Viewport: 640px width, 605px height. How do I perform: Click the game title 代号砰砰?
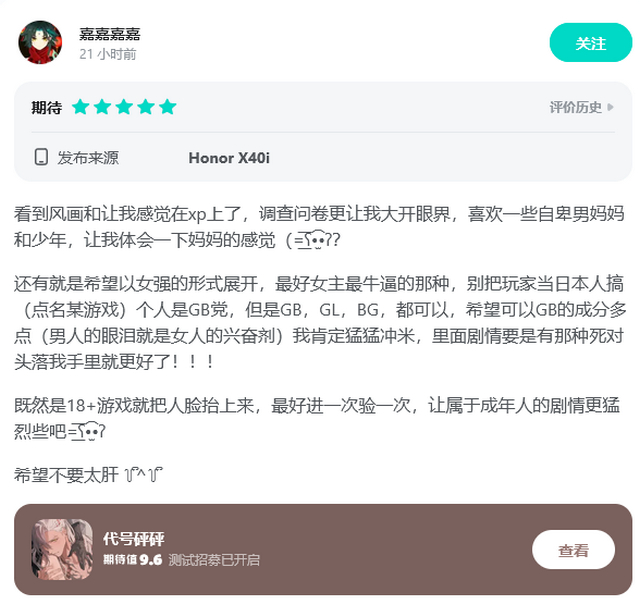click(134, 539)
